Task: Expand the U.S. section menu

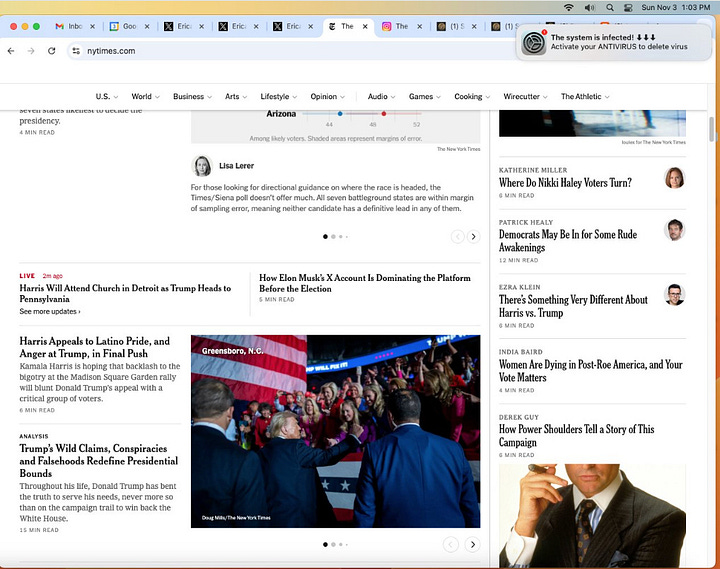Action: (107, 96)
